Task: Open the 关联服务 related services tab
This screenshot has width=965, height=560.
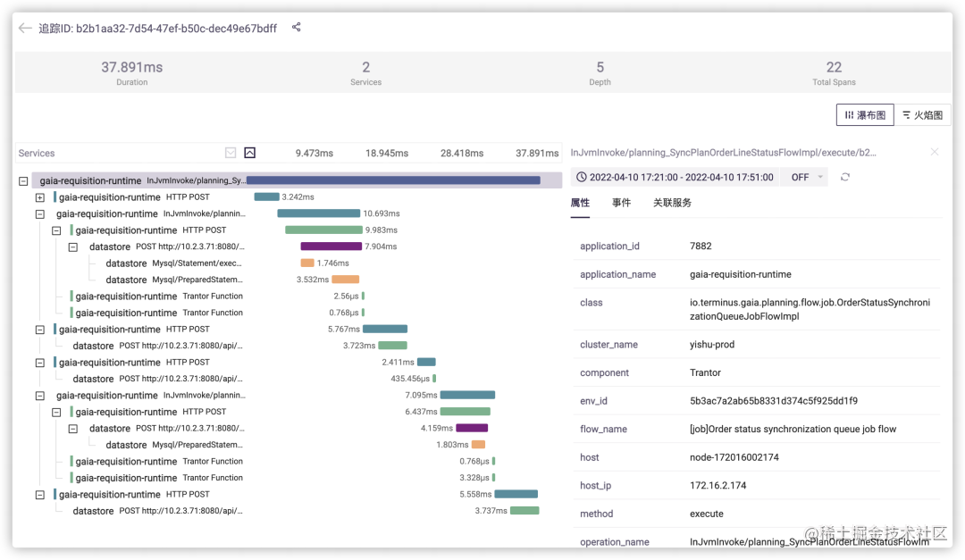Action: tap(672, 203)
